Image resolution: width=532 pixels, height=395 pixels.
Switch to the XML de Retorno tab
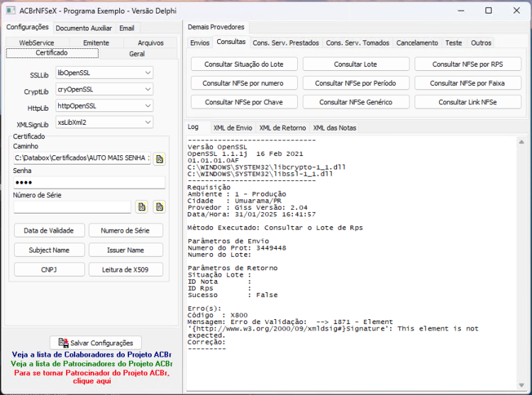coord(282,128)
